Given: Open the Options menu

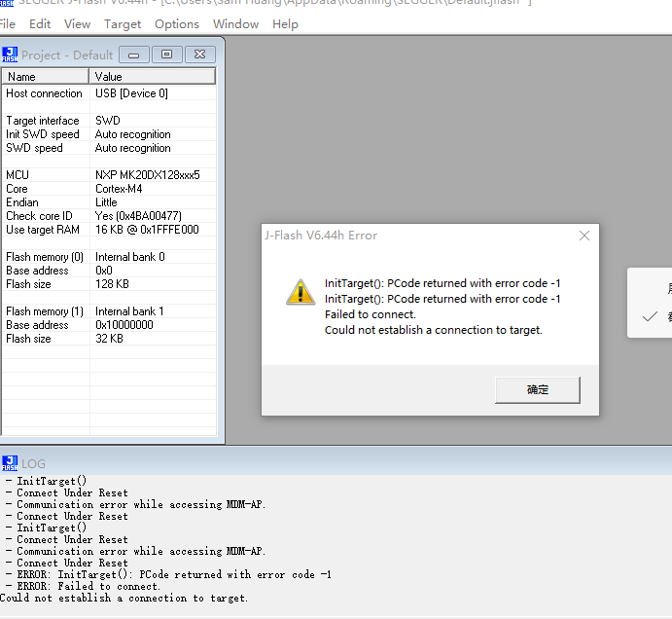Looking at the screenshot, I should pyautogui.click(x=177, y=24).
